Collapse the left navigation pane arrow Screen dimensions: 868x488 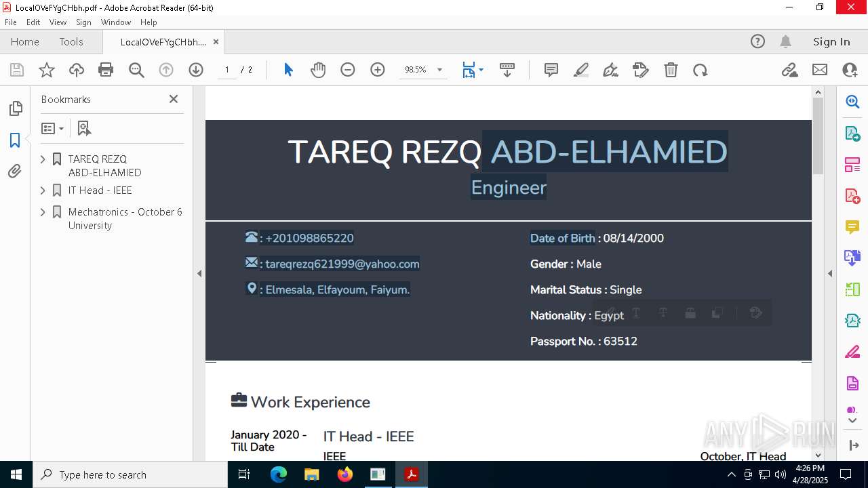199,274
